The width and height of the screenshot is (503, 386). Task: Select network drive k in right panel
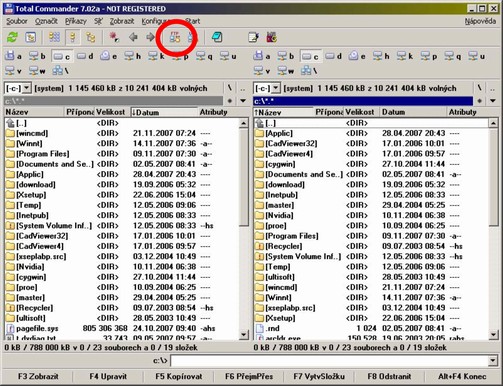pyautogui.click(x=405, y=56)
